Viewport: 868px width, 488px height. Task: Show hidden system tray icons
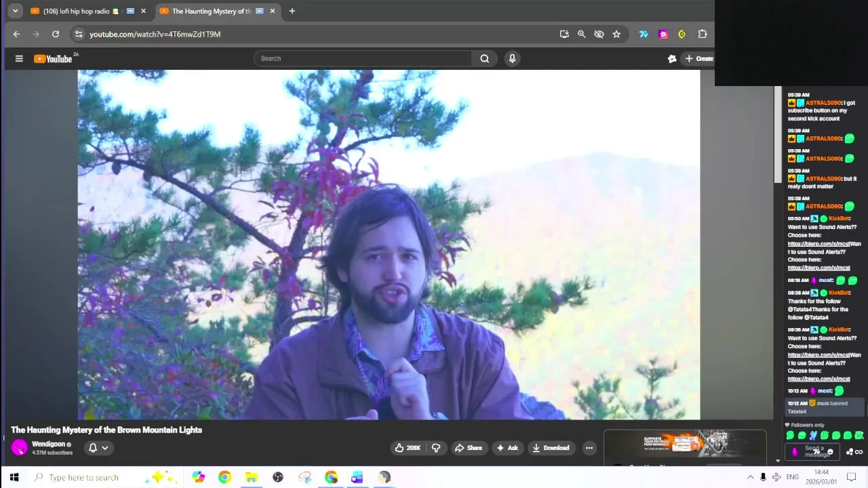750,477
